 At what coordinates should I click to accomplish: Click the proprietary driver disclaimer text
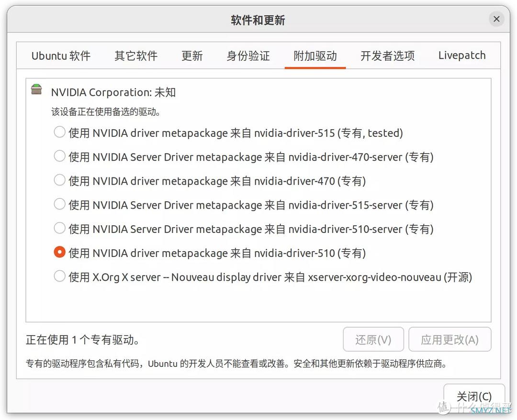(236, 364)
